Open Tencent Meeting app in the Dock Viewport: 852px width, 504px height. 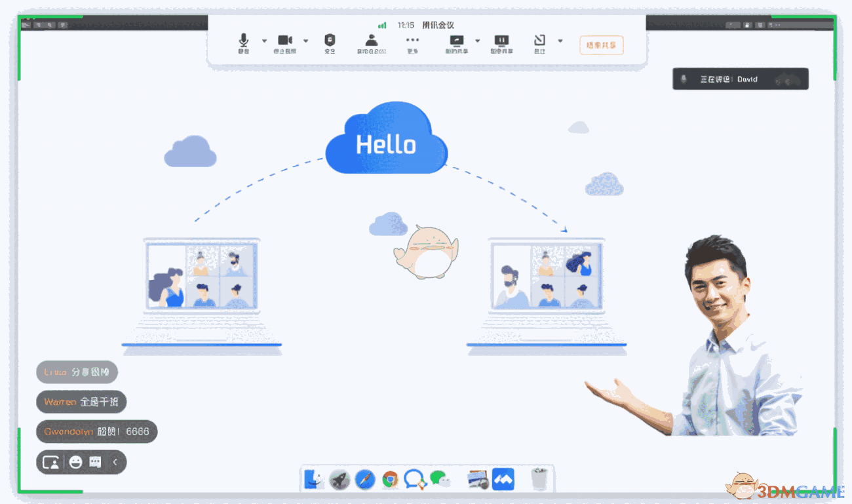(503, 479)
